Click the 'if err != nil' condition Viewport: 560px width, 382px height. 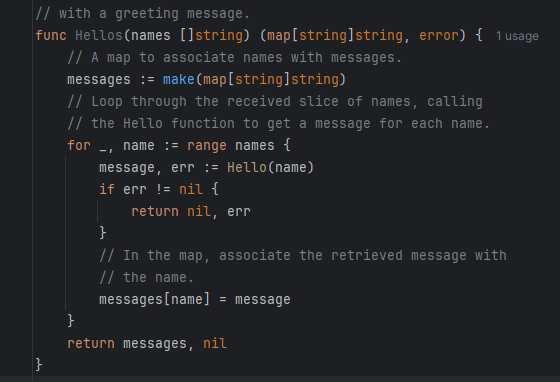point(159,189)
